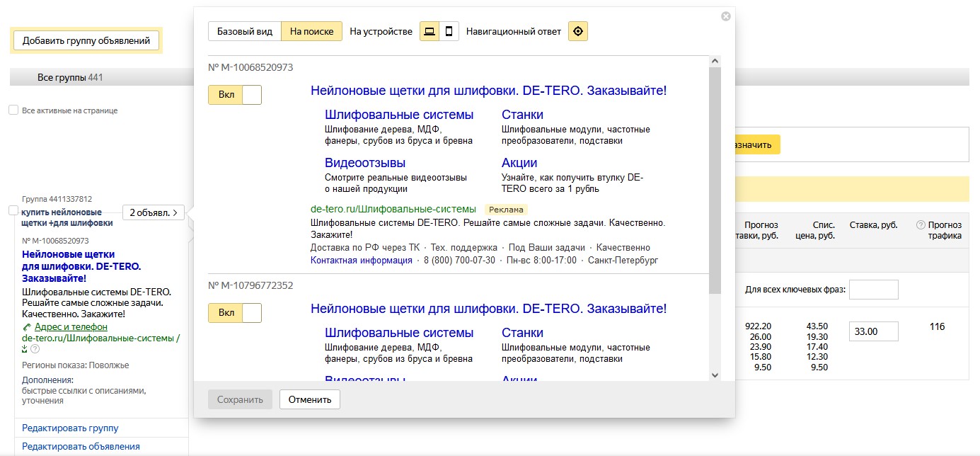Image resolution: width=980 pixels, height=456 pixels.
Task: Open second ad's Шлифовальные системы sitelink
Action: pos(399,333)
